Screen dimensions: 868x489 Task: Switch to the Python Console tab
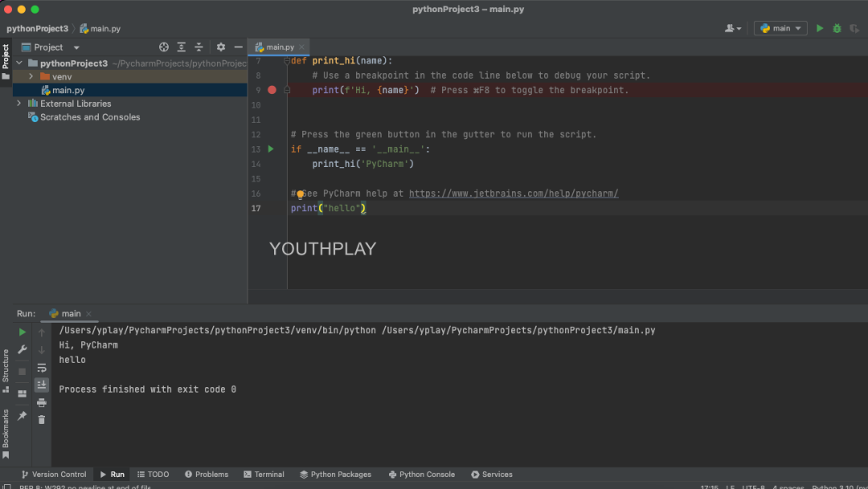tap(421, 475)
